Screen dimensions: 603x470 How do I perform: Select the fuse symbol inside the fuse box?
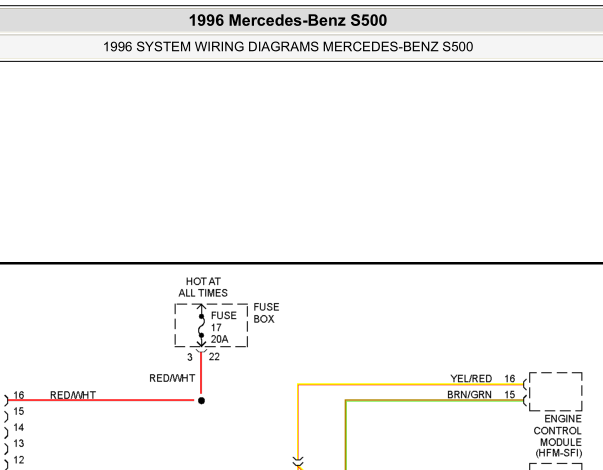201,325
